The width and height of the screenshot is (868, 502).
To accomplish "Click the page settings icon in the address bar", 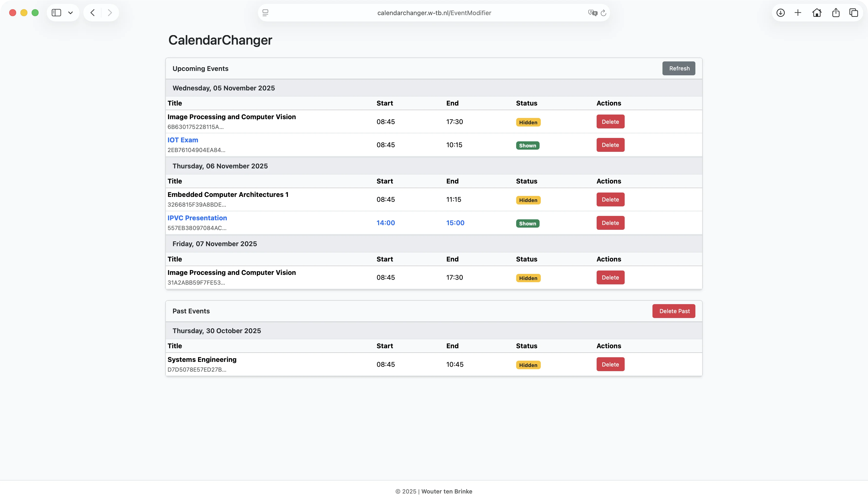I will tap(265, 13).
